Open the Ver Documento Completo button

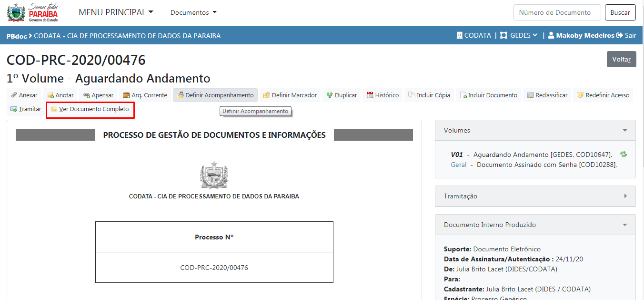90,109
